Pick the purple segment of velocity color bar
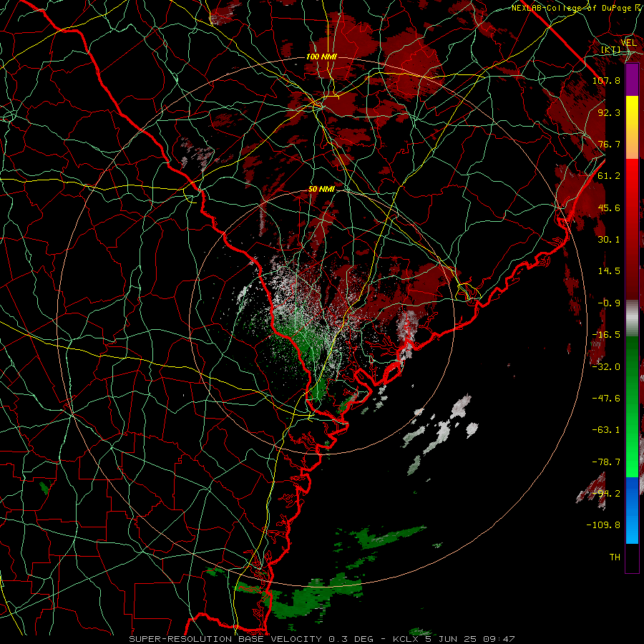The width and height of the screenshot is (644, 644). coord(632,79)
